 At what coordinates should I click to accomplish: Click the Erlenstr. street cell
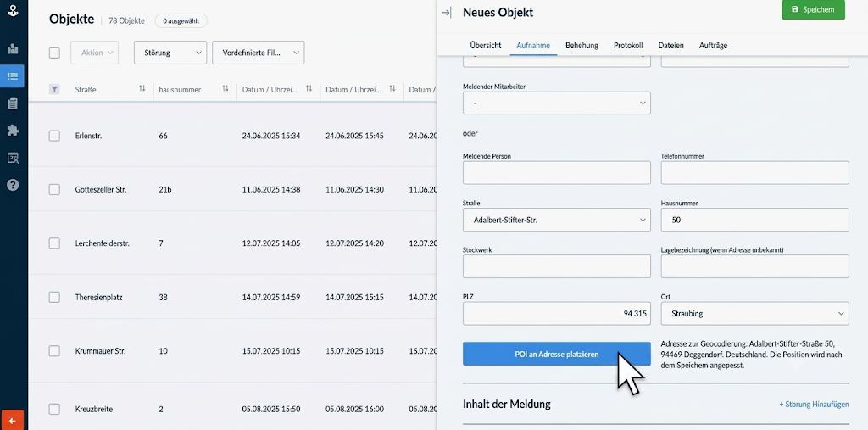(90, 136)
